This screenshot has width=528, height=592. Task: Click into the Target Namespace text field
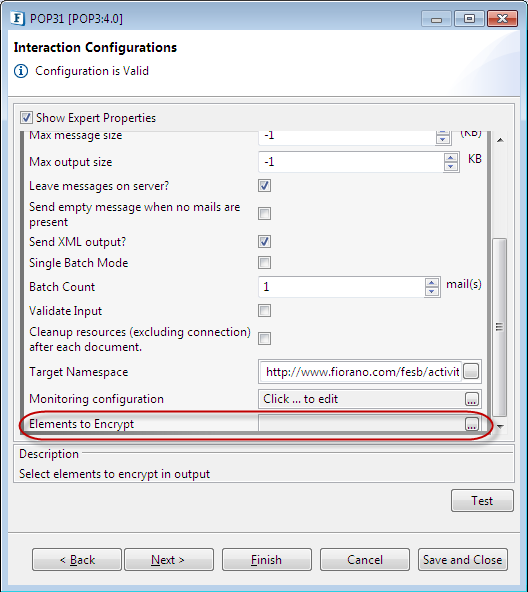pos(361,372)
